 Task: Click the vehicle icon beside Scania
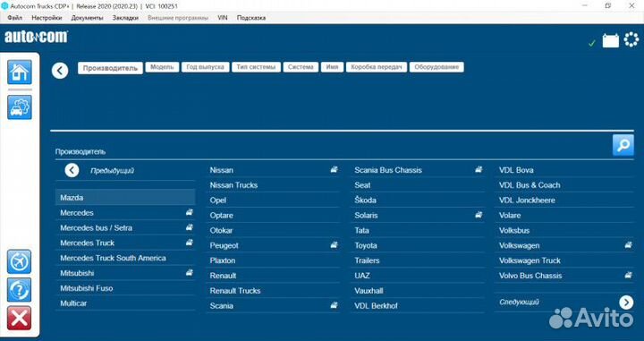coord(334,305)
